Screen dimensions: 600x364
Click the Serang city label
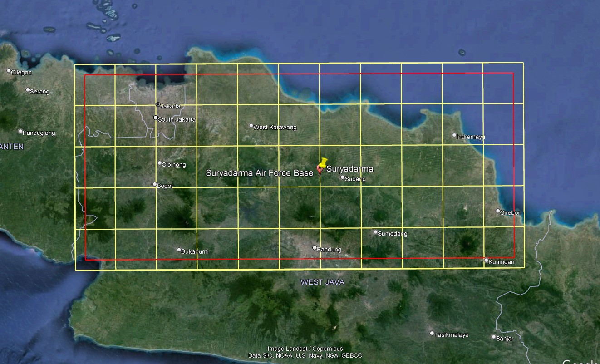39,92
